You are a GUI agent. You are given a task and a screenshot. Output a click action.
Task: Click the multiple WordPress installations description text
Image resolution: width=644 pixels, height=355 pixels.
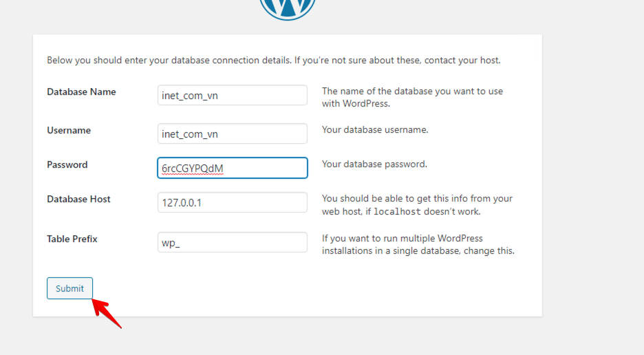point(418,244)
